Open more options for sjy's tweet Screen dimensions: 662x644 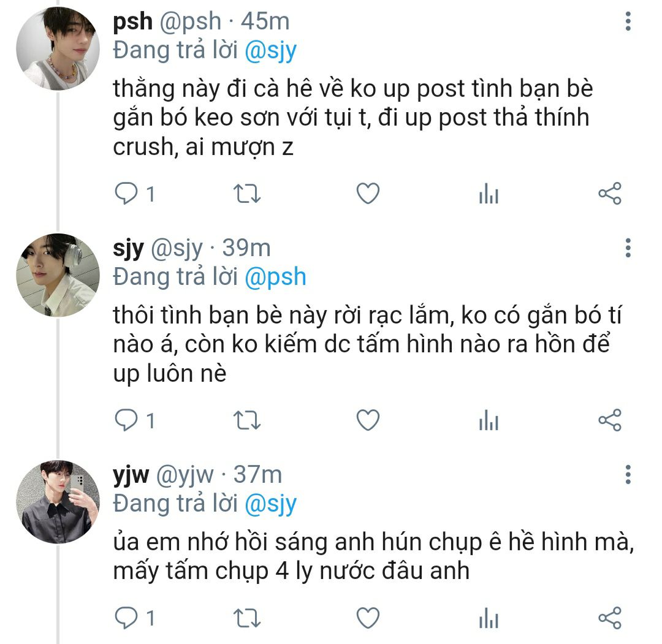coord(628,248)
